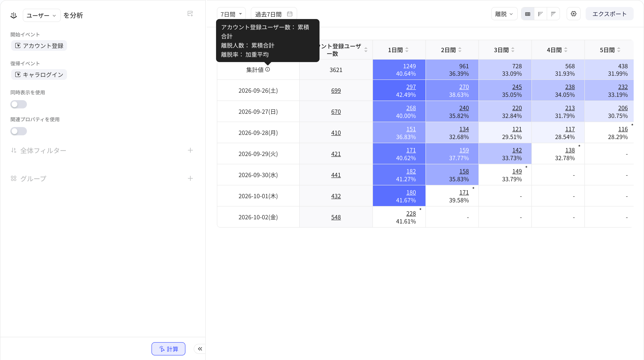
Task: Open the 離脱 metric dropdown
Action: coord(504,14)
